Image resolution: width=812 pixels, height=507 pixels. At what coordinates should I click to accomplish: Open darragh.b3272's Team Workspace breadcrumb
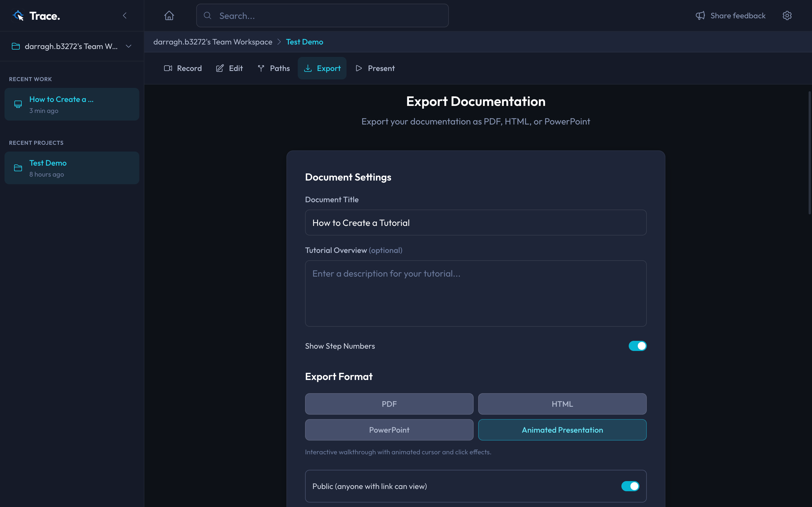click(x=213, y=42)
